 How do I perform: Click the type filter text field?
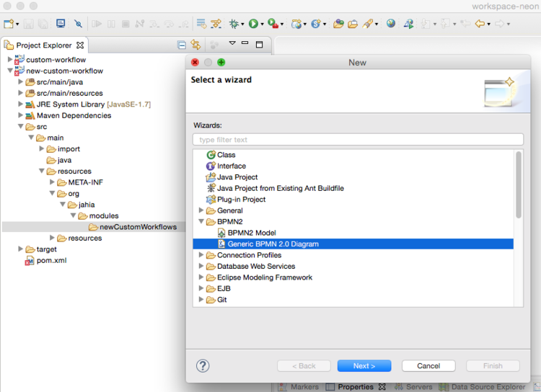358,140
